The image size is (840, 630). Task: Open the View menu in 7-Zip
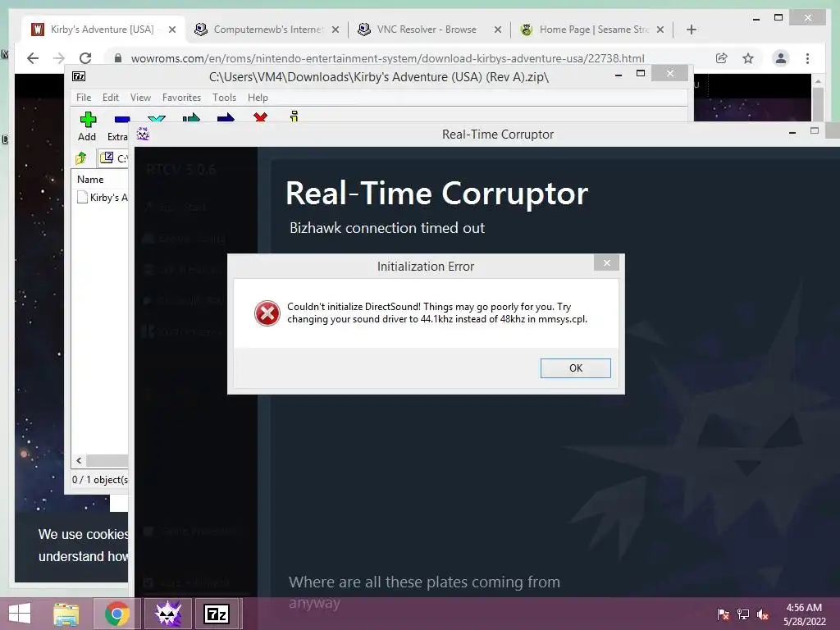pyautogui.click(x=140, y=98)
